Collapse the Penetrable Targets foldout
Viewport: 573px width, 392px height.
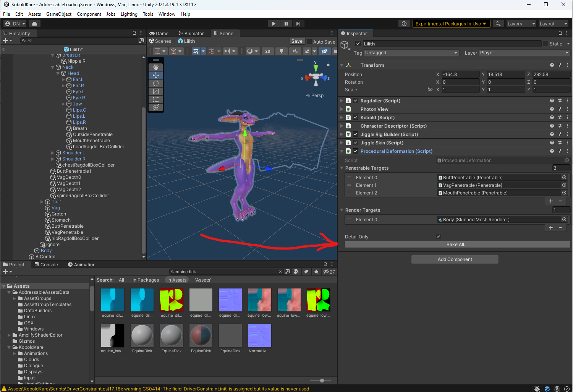tap(342, 168)
